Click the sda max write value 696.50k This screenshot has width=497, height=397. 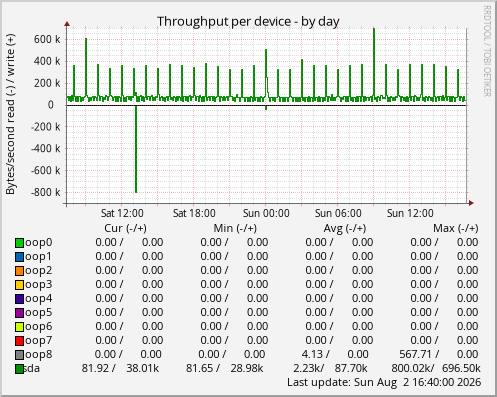461,368
